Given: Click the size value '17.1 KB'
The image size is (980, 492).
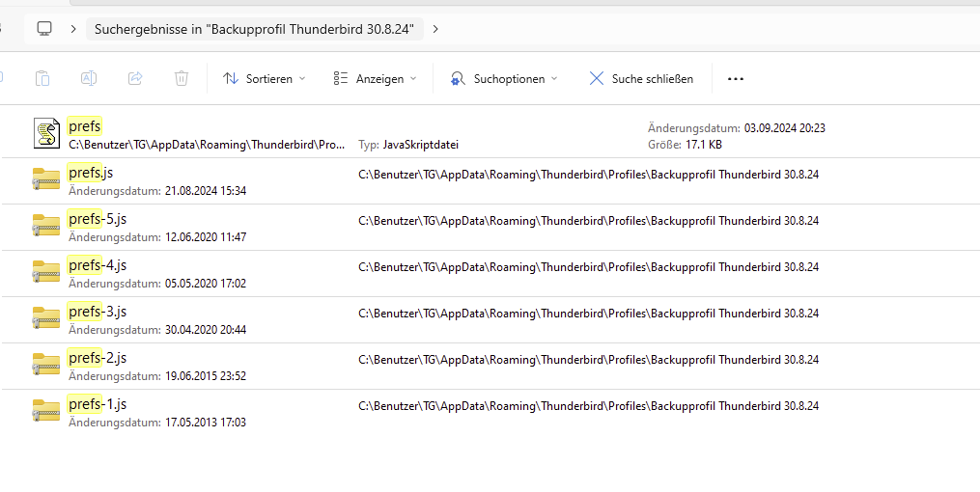Looking at the screenshot, I should tap(703, 145).
